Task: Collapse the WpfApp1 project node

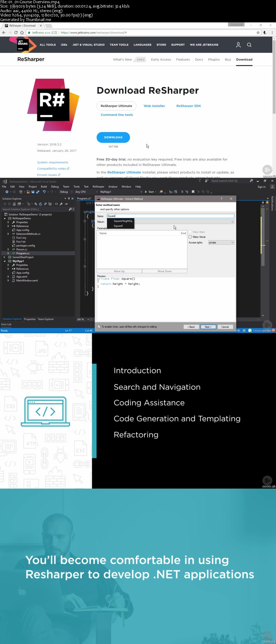Action: coord(4,261)
